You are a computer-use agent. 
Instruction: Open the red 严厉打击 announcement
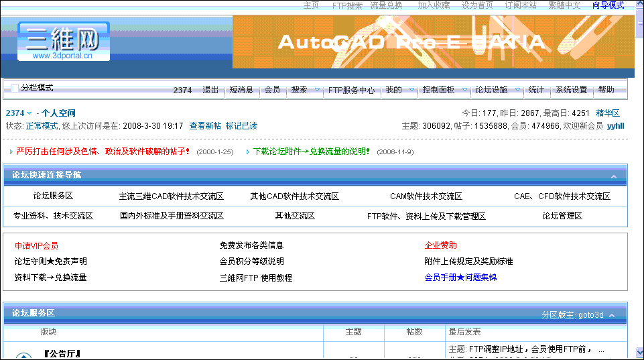[x=103, y=152]
